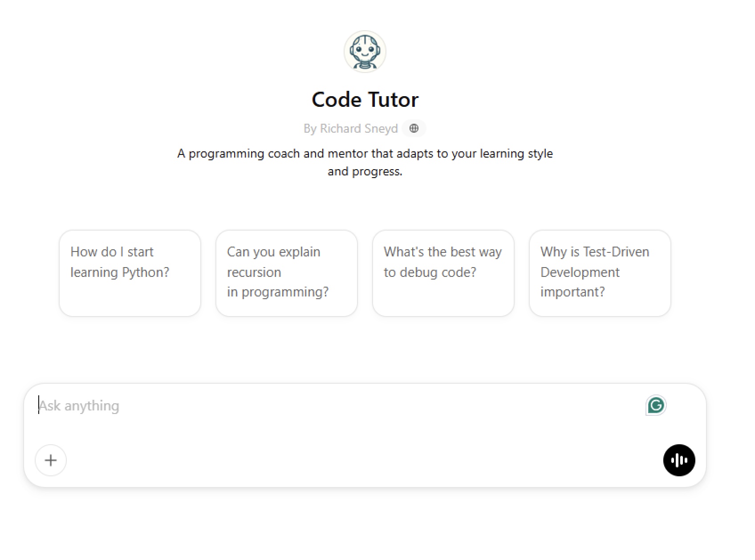755x560 pixels.
Task: Open the "By Richard Sneyd" author link
Action: pos(350,129)
